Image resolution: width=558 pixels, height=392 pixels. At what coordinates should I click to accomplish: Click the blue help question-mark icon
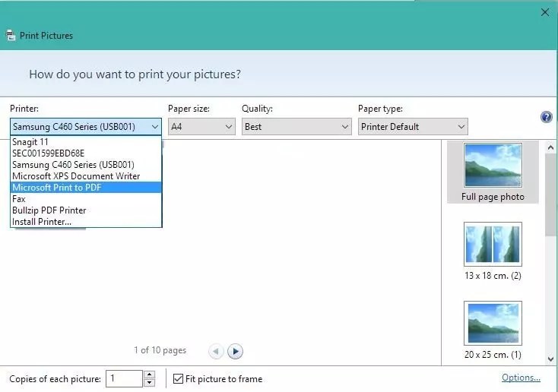pos(547,117)
